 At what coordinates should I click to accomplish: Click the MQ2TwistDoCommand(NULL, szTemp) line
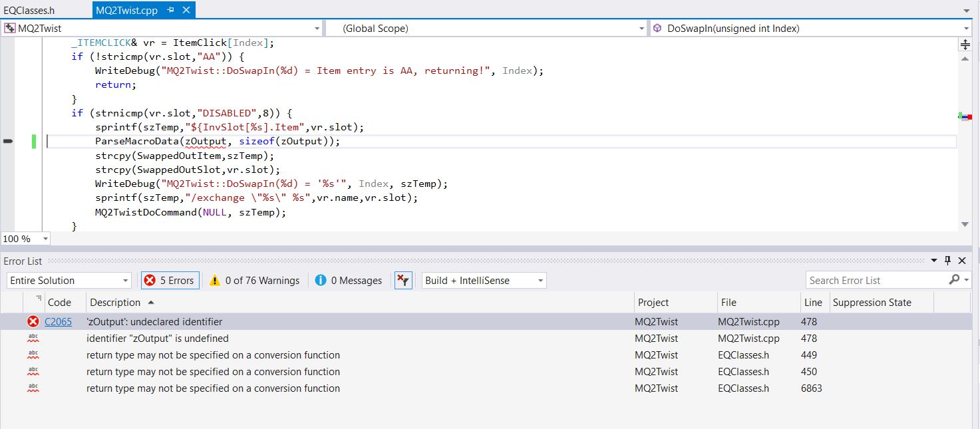190,212
